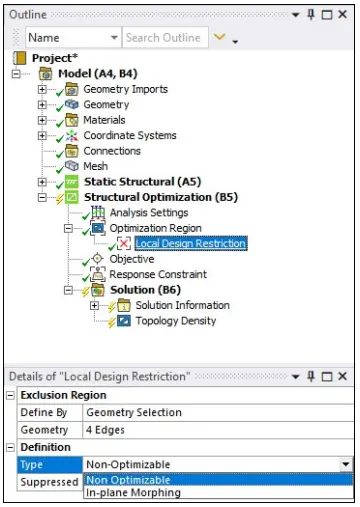Select the Objective target icon
360x507 pixels.
tap(97, 259)
